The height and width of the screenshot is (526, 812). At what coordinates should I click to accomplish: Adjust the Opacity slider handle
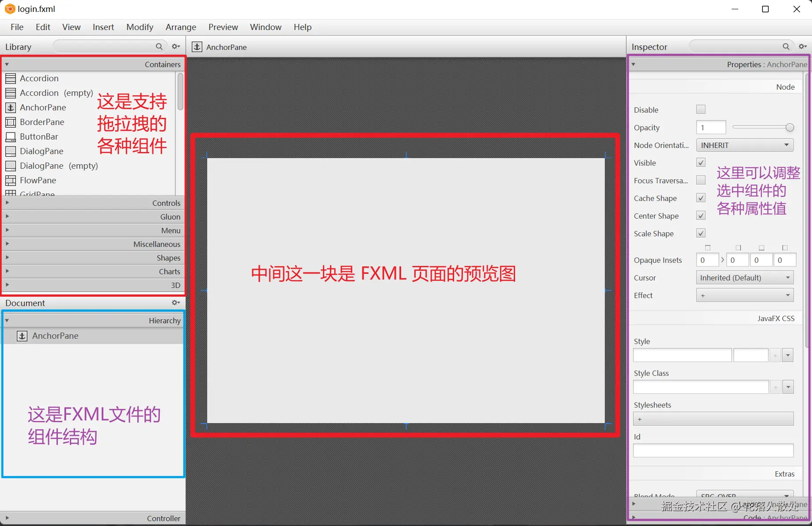(790, 128)
